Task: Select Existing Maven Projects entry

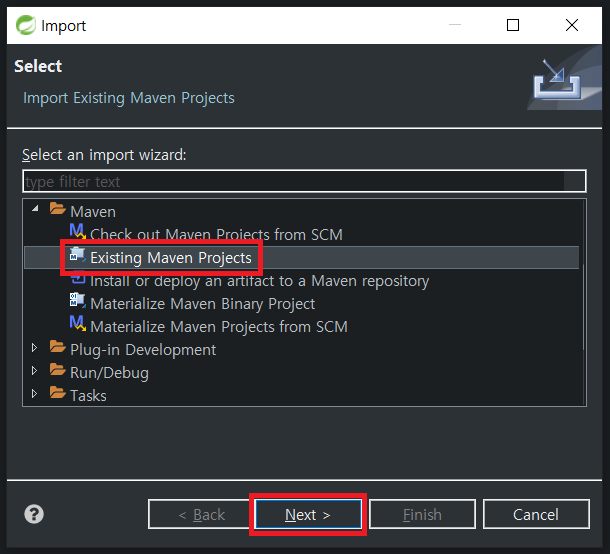Action: (x=171, y=258)
